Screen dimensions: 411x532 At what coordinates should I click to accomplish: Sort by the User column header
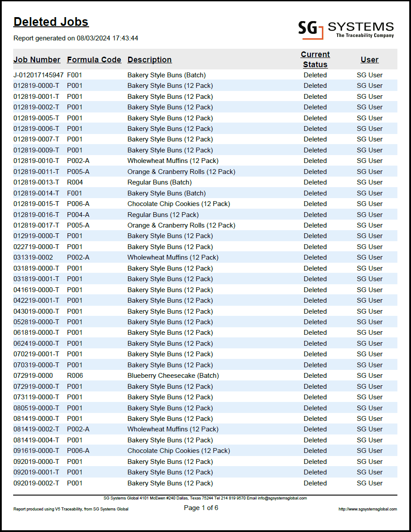369,59
